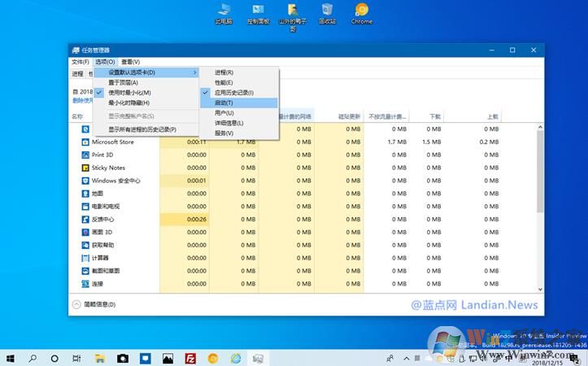Enable 最小化时隐藏(H) option

pyautogui.click(x=128, y=102)
